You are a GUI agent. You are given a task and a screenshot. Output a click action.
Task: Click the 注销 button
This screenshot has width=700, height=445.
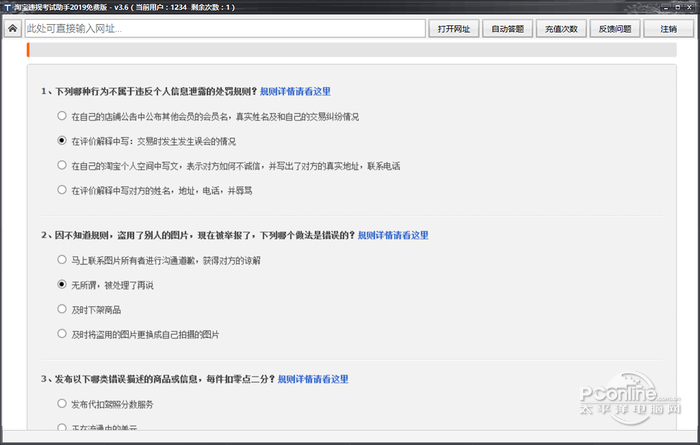(669, 29)
